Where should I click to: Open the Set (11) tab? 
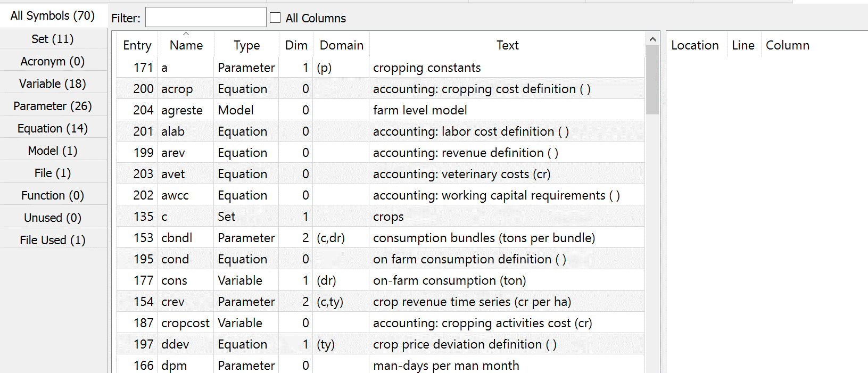click(53, 39)
